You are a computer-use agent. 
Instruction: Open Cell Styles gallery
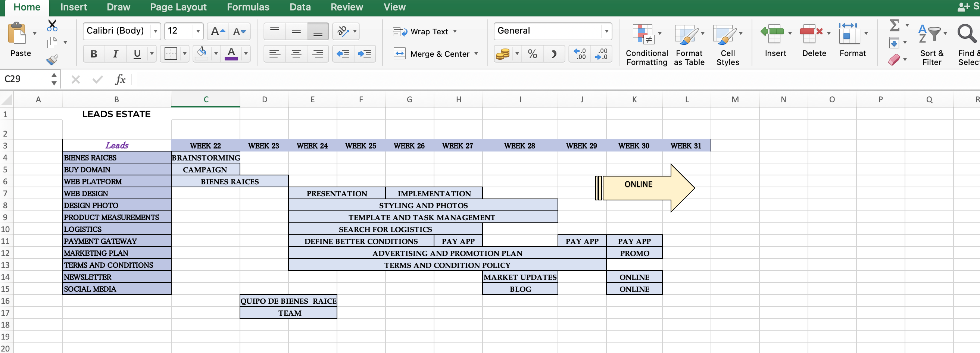pos(727,44)
